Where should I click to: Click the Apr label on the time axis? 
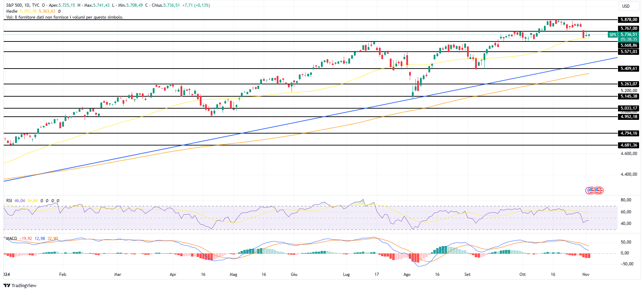point(173,274)
